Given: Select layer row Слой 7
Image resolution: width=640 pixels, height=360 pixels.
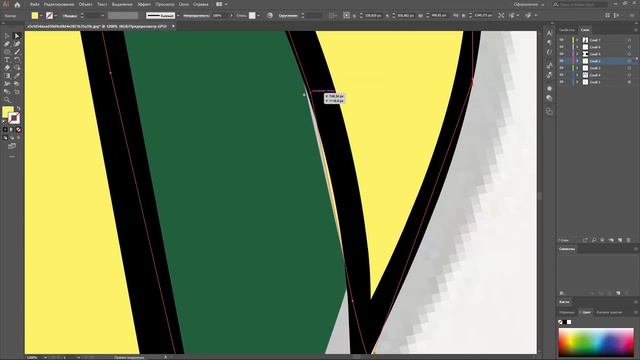Looking at the screenshot, I should coord(596,40).
